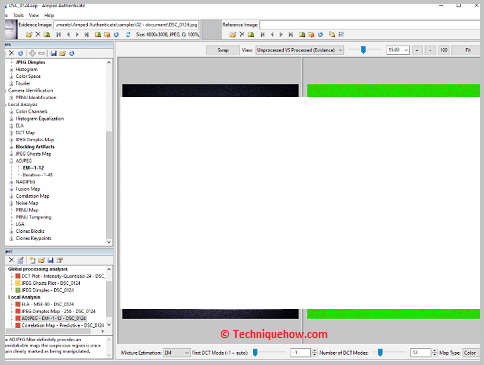
Task: Expand all filters with plus icon
Action: [x=32, y=53]
